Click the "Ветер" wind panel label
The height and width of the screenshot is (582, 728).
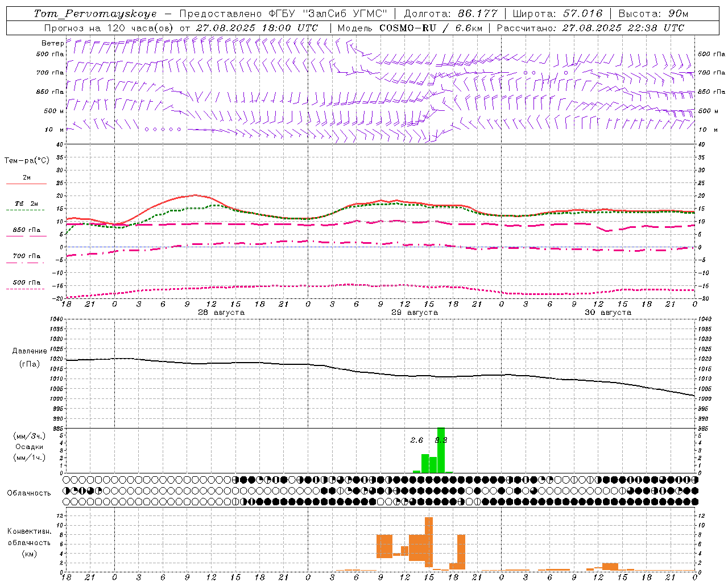[52, 43]
